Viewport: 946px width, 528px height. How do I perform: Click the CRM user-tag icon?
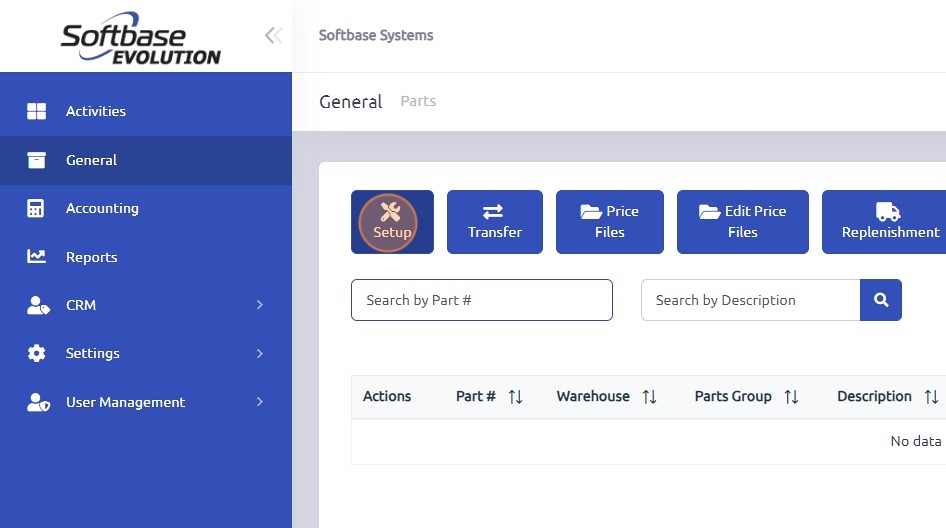(x=38, y=305)
